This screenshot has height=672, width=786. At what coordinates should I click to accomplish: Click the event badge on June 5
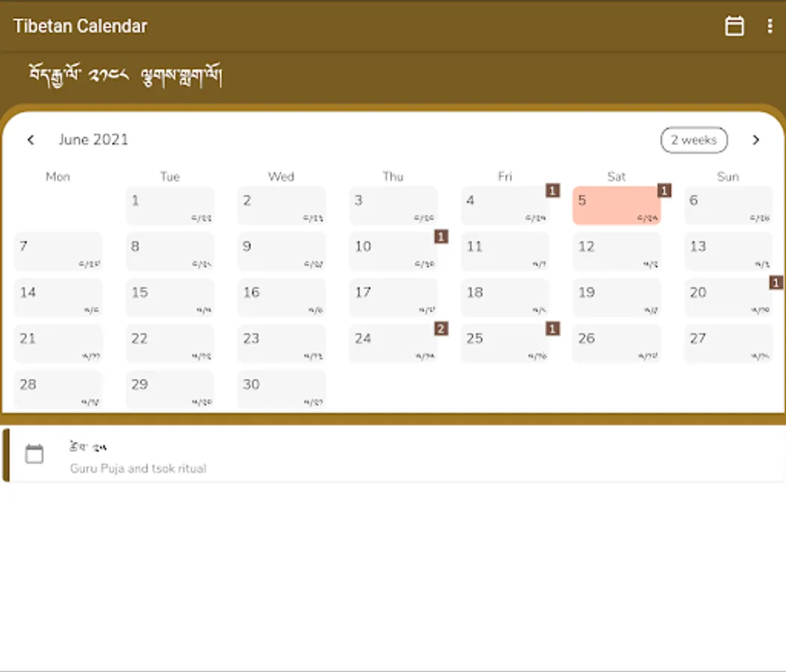[663, 190]
